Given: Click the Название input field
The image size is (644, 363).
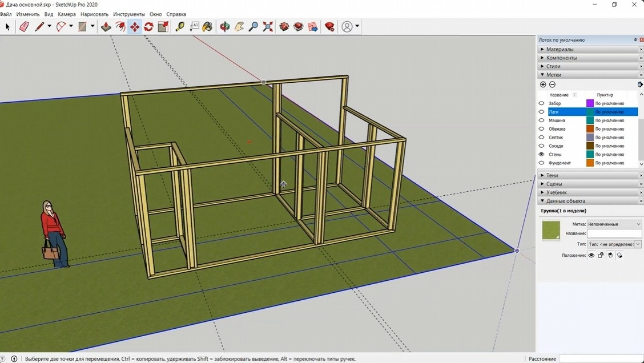Looking at the screenshot, I should coord(614,233).
